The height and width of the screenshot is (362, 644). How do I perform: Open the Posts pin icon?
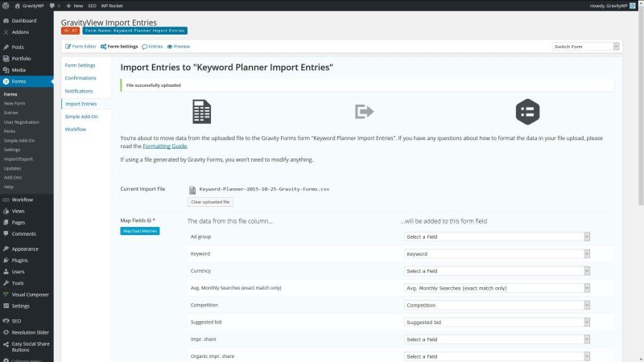point(6,47)
